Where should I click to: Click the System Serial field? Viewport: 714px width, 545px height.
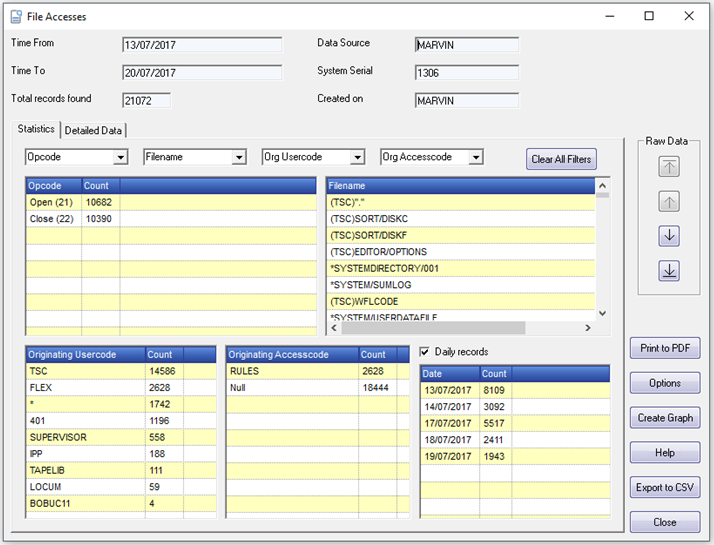coord(467,73)
